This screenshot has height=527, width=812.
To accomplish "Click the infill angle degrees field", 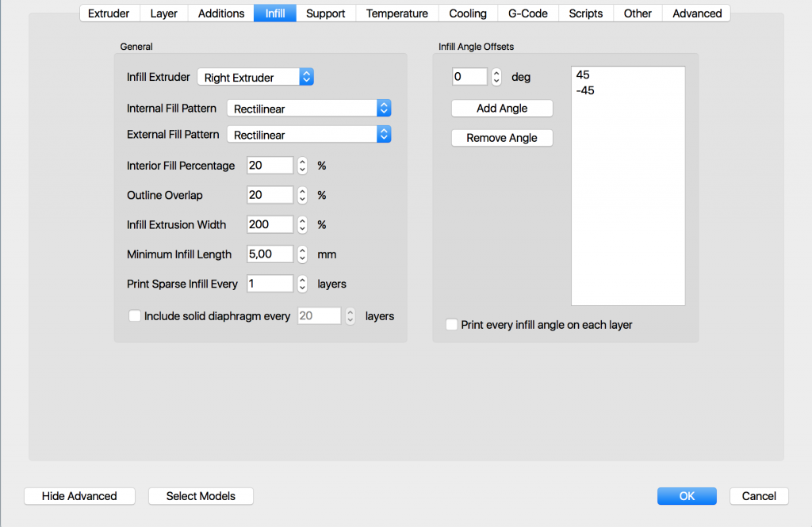I will point(469,77).
